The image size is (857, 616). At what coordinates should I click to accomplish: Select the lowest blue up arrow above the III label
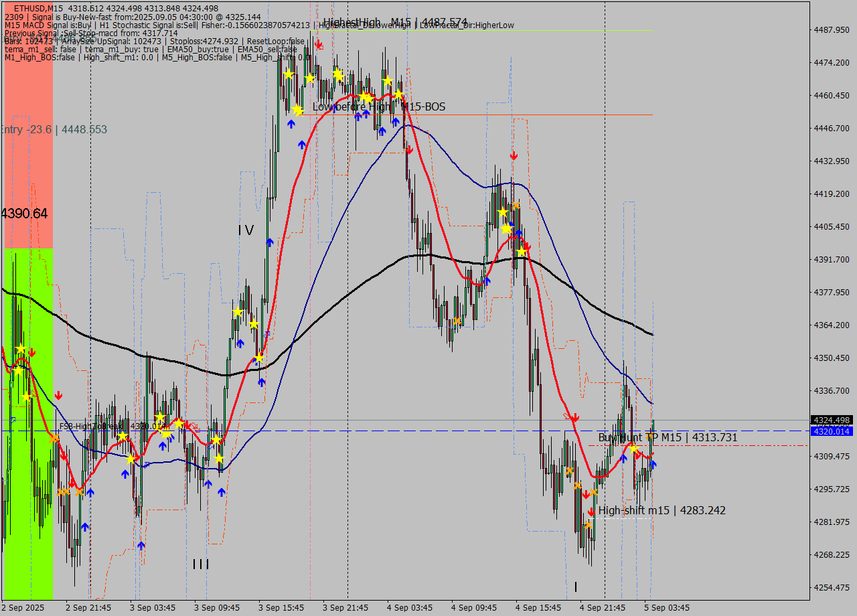pos(141,546)
